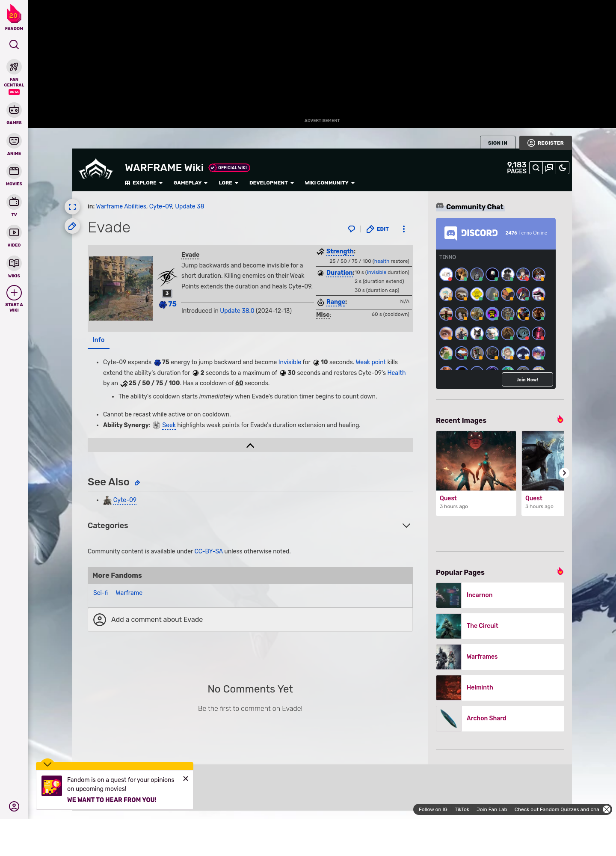Open Cyte-09 link under See Also

pyautogui.click(x=124, y=500)
